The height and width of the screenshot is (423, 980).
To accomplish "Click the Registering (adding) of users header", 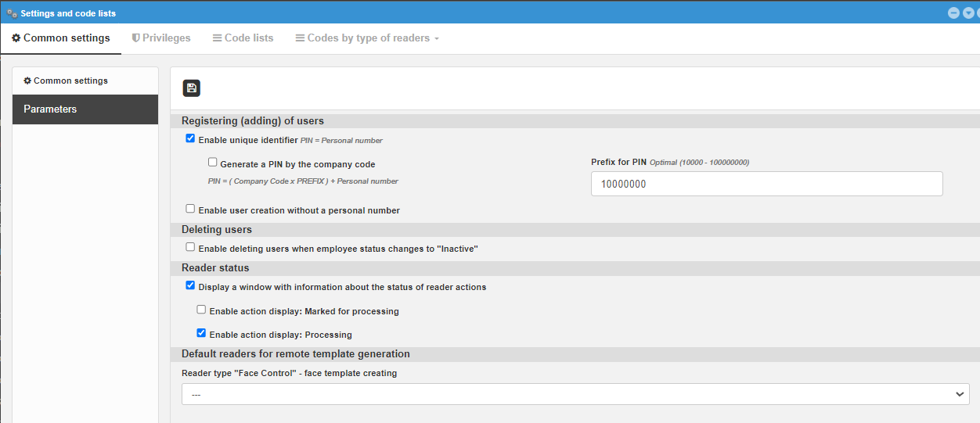I will [x=575, y=121].
